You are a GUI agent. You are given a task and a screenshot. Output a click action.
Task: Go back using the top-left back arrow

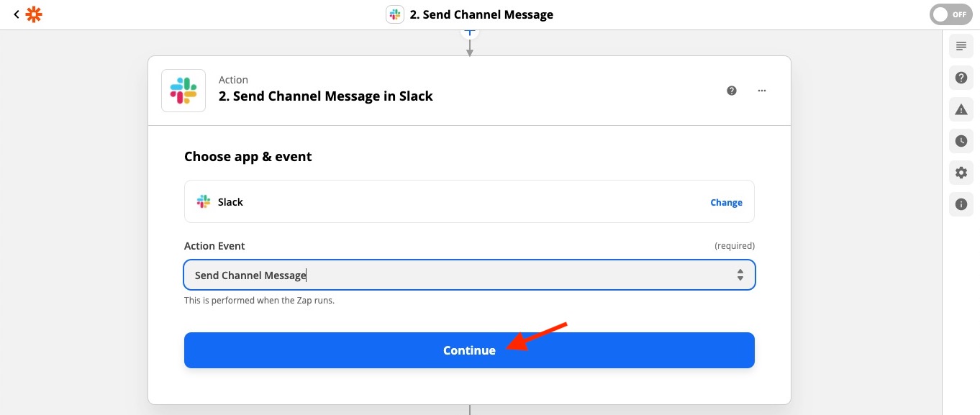(16, 14)
